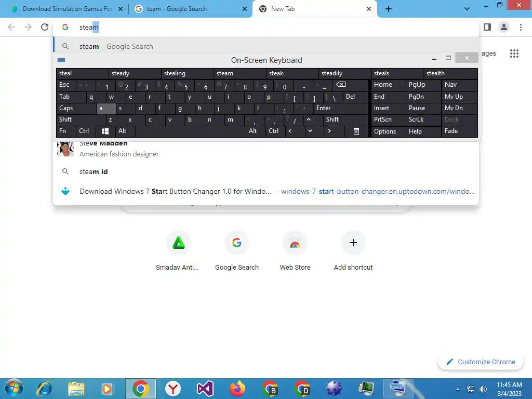Toggle the left Alt key
532x399 pixels.
click(x=125, y=131)
